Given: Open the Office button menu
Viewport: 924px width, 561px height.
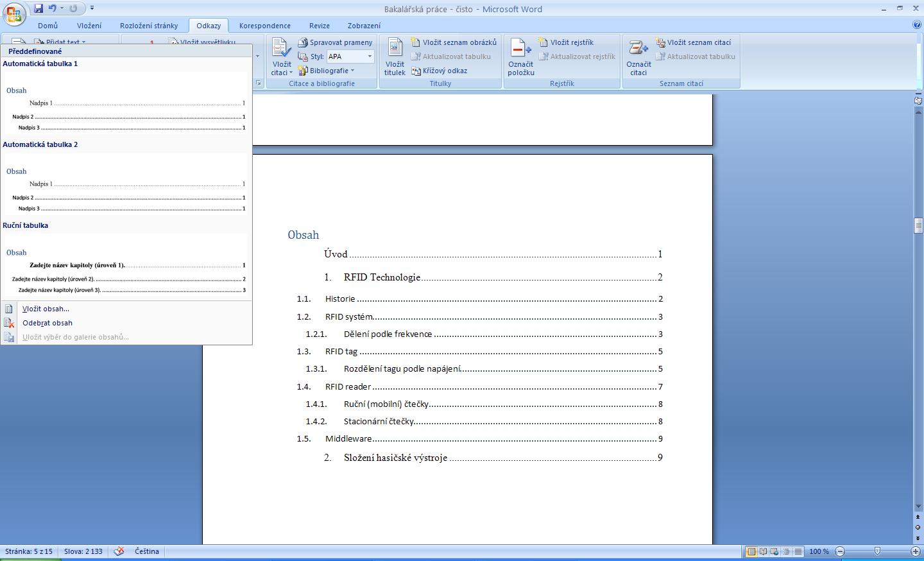Looking at the screenshot, I should [x=14, y=13].
